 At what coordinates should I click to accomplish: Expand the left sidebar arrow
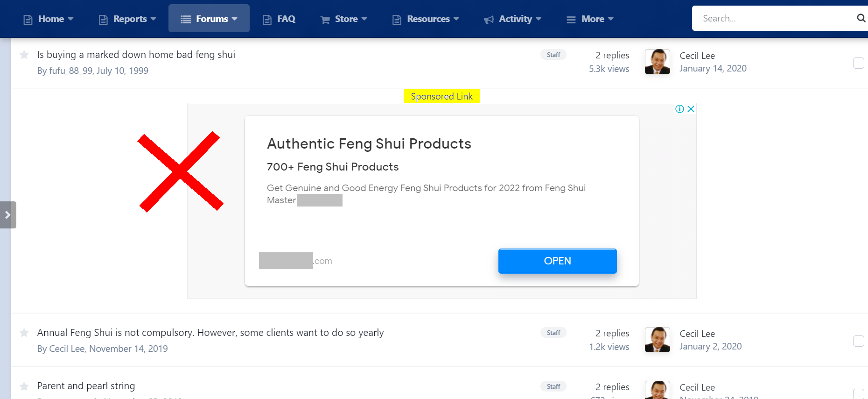8,215
